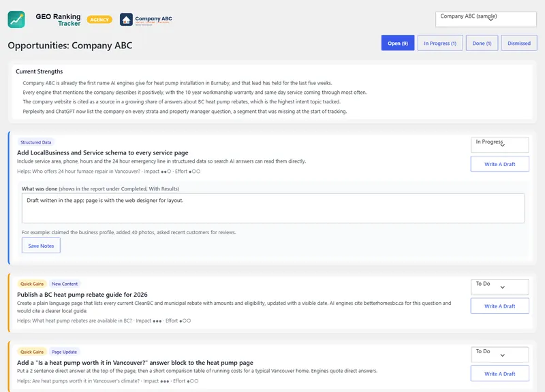Click the strength line about Burnaby heat pump installation

[177, 83]
